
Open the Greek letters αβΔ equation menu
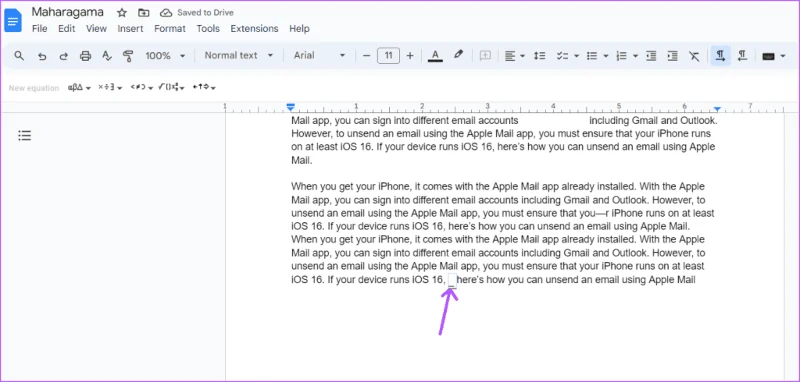coord(79,88)
